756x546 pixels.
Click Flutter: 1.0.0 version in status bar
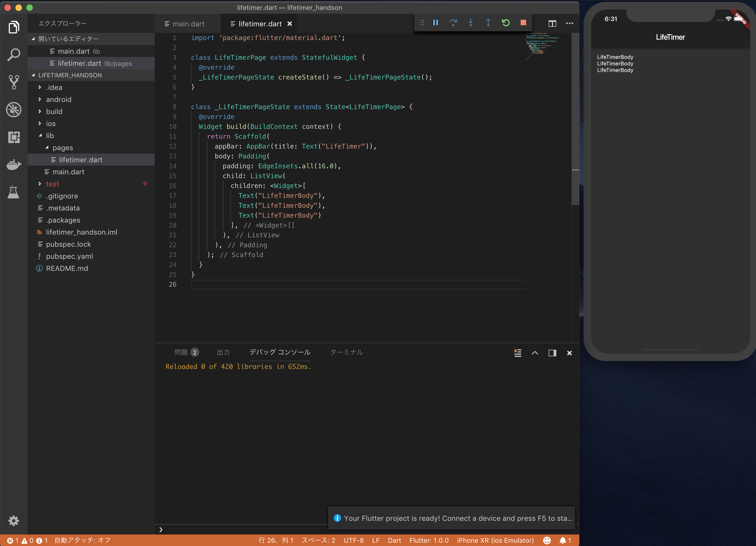click(x=429, y=540)
